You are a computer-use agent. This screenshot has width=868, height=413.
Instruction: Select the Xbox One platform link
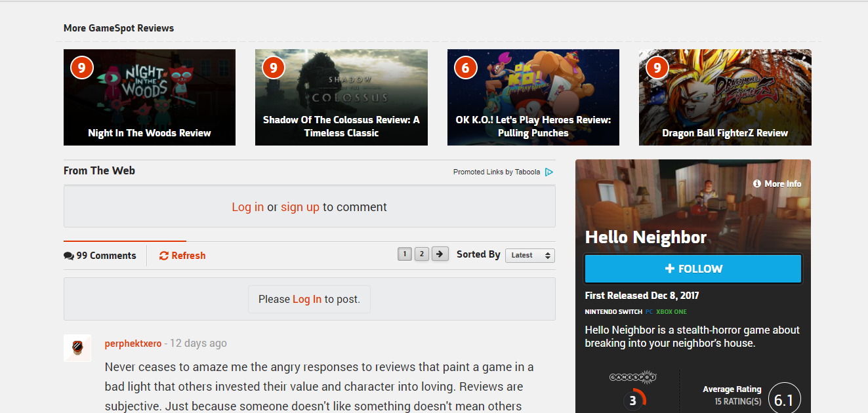pyautogui.click(x=671, y=312)
